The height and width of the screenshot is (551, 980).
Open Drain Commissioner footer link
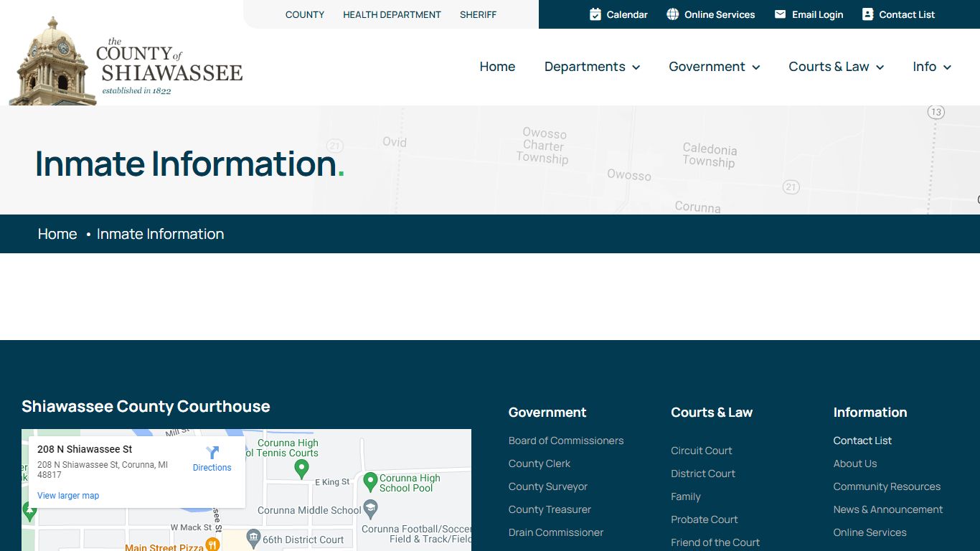556,532
